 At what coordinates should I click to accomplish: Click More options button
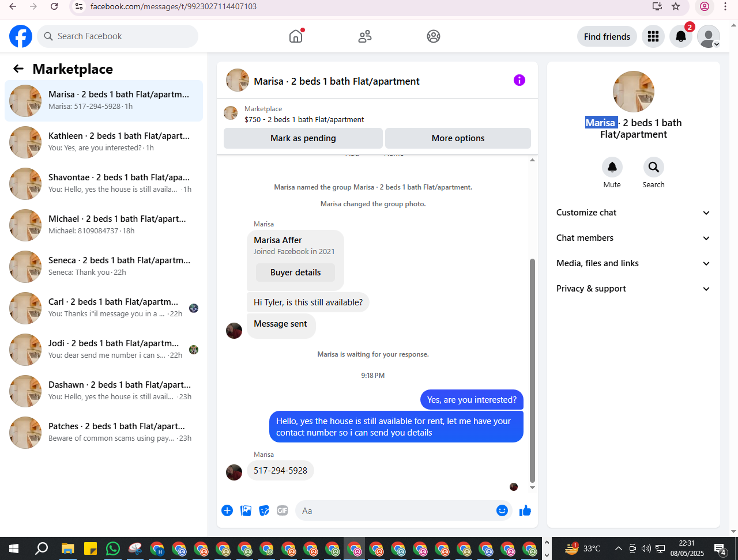click(458, 138)
